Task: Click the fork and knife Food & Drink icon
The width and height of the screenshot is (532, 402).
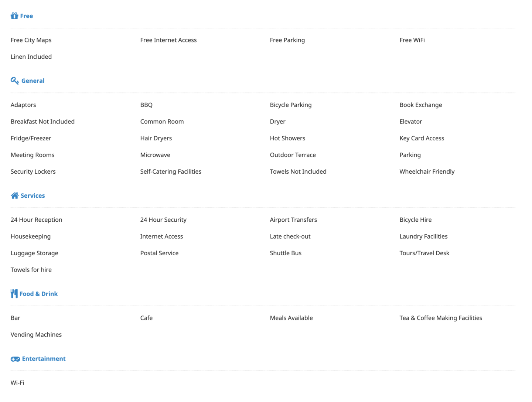Action: 14,294
